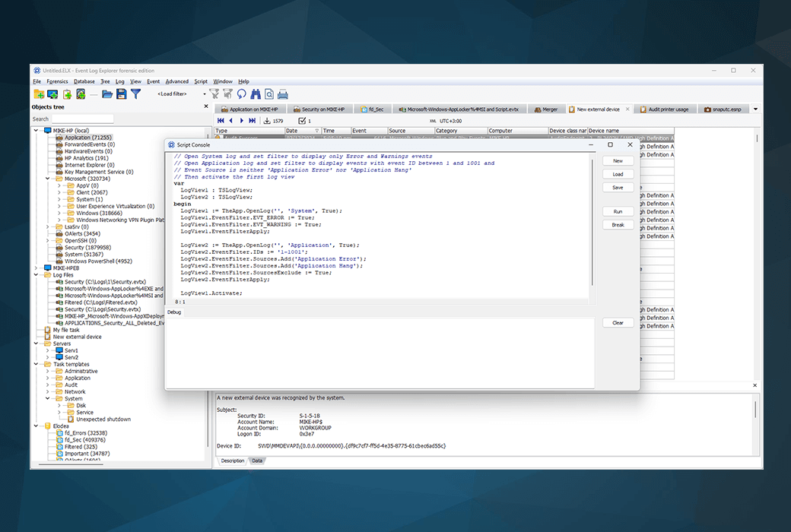Click the print preview icon
791x532 pixels.
[269, 94]
